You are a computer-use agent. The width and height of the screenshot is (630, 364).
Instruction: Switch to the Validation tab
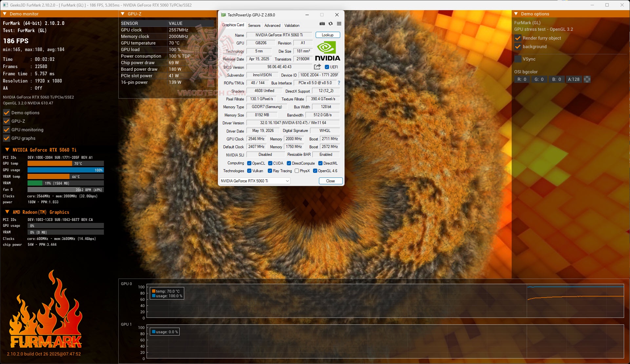coord(292,25)
